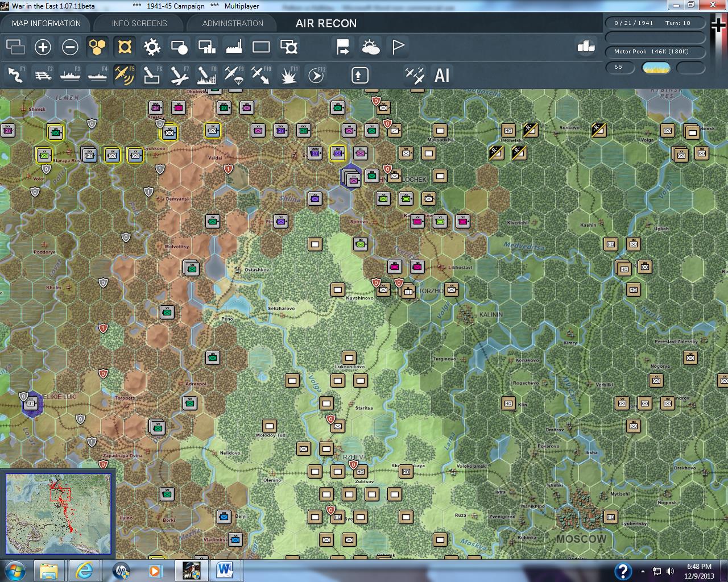
Task: Select the F3 naval transport mode
Action: pyautogui.click(x=70, y=75)
